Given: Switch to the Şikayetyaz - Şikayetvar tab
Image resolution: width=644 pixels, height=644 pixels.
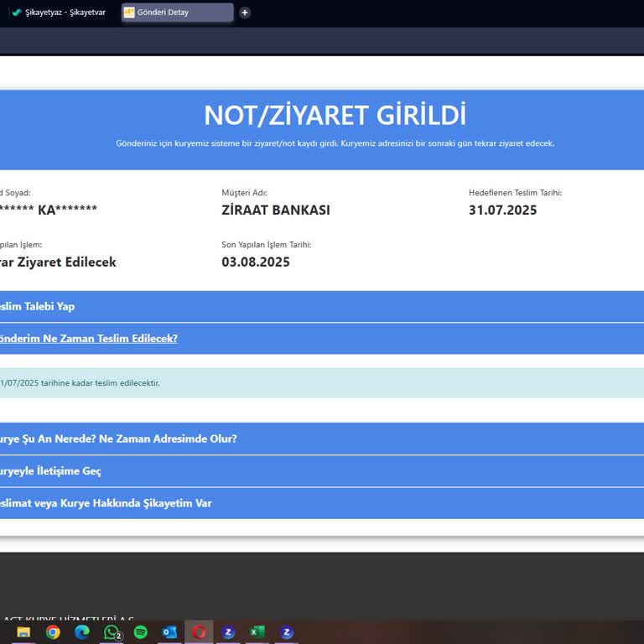Looking at the screenshot, I should 60,13.
